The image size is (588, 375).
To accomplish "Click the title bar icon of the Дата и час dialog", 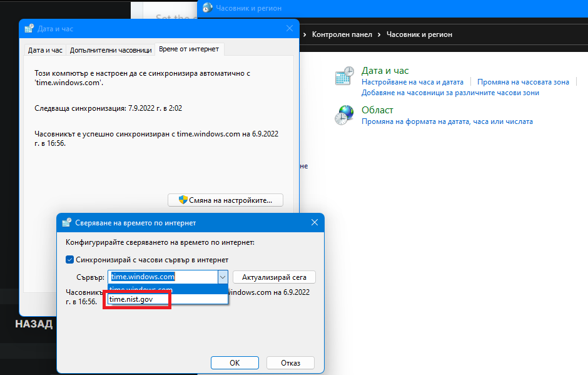I will point(29,29).
